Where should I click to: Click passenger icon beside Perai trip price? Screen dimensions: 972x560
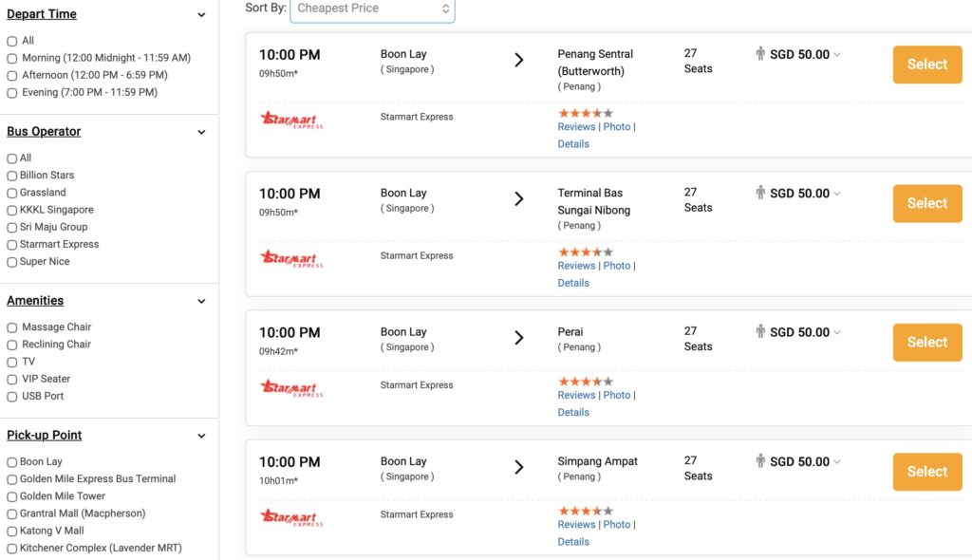coord(760,332)
